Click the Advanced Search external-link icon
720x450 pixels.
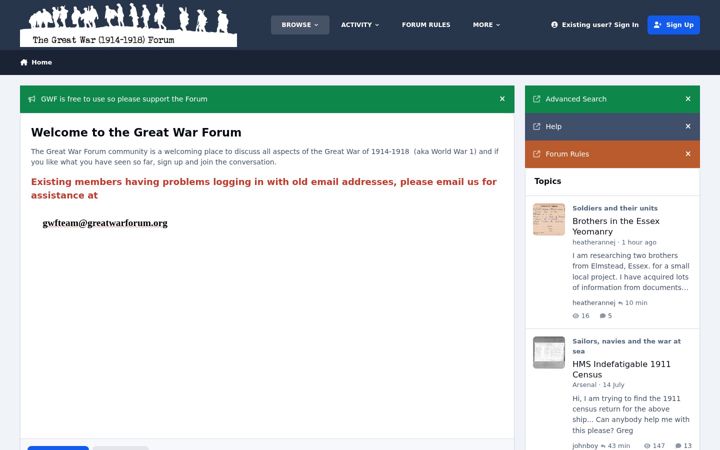[x=536, y=99]
